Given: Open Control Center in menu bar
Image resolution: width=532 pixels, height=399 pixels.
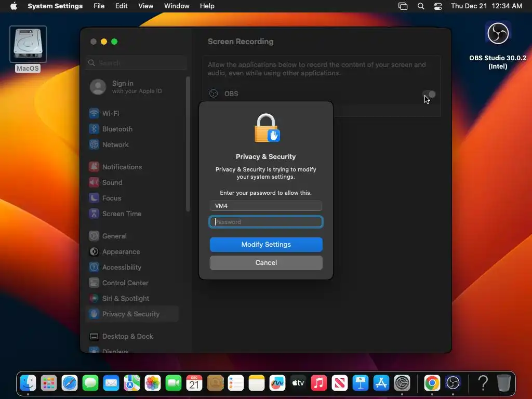Looking at the screenshot, I should tap(438, 6).
